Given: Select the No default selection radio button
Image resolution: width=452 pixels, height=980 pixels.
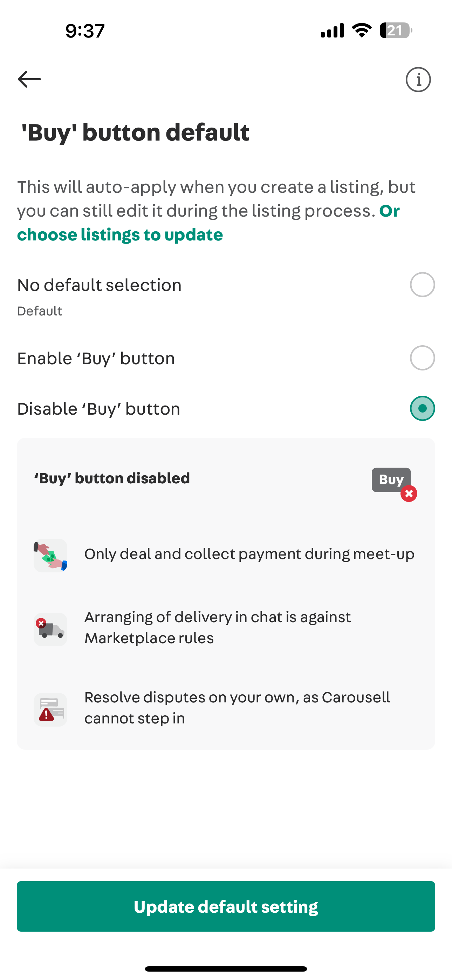Looking at the screenshot, I should [422, 285].
